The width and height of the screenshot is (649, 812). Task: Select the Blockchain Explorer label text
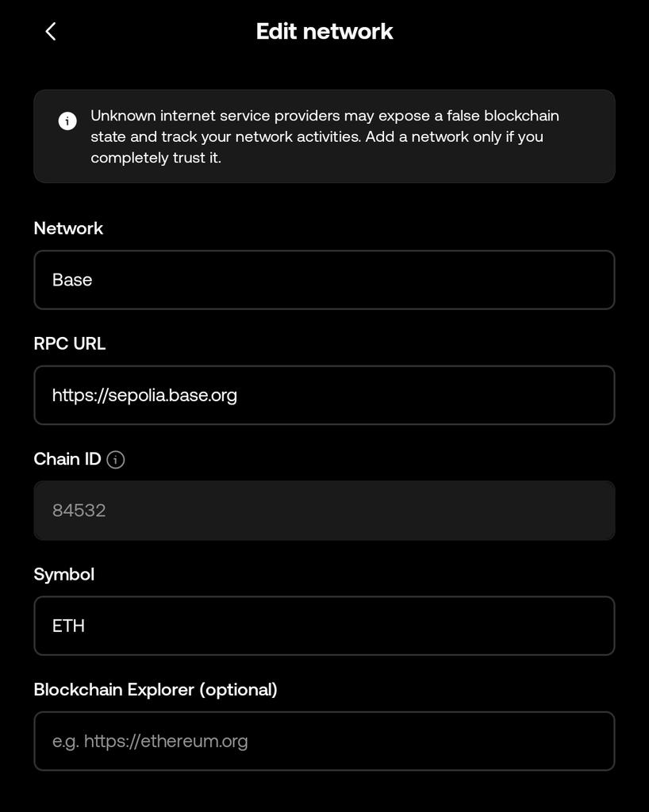(x=156, y=690)
